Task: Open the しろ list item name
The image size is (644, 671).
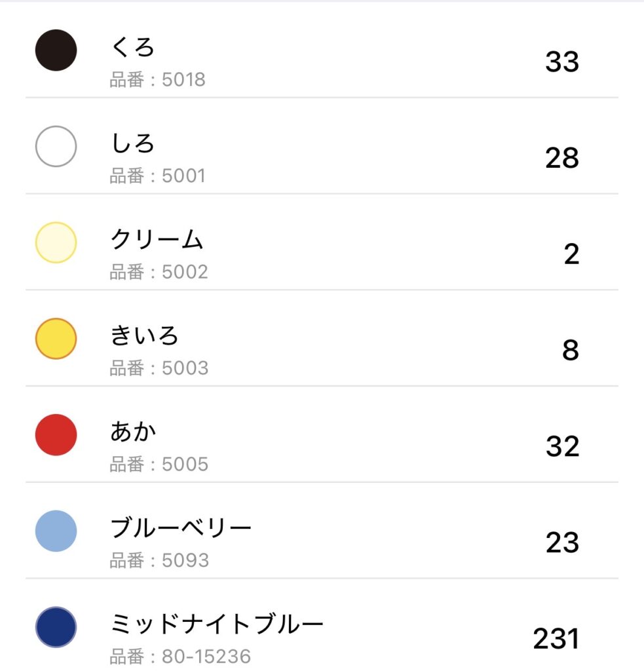Action: click(x=133, y=144)
